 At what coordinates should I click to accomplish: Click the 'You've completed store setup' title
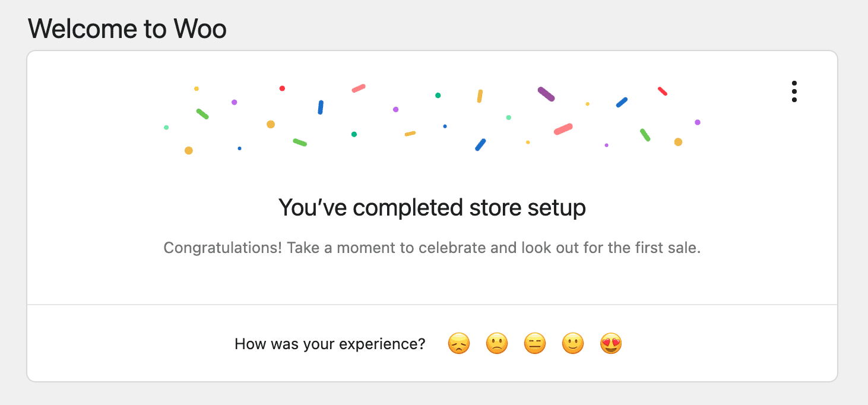coord(432,207)
